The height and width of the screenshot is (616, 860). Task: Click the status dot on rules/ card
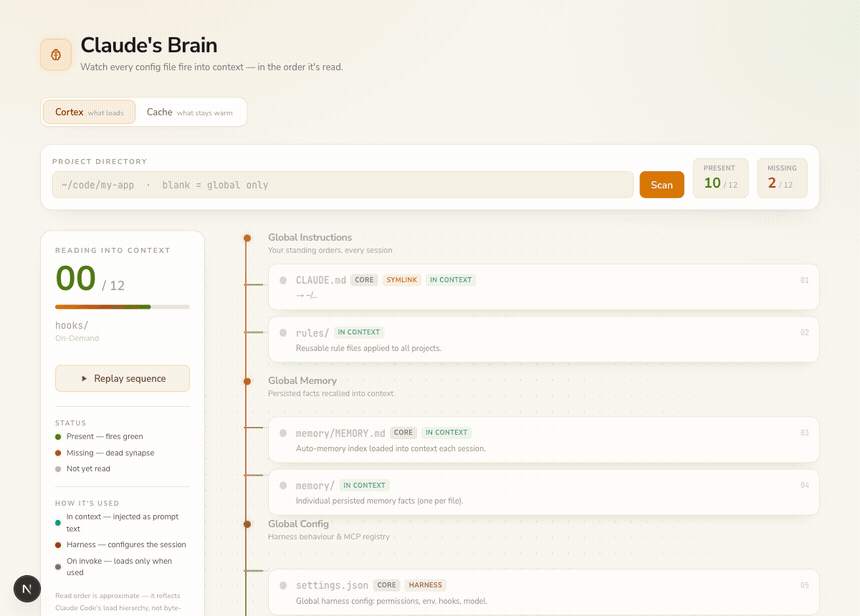point(283,332)
